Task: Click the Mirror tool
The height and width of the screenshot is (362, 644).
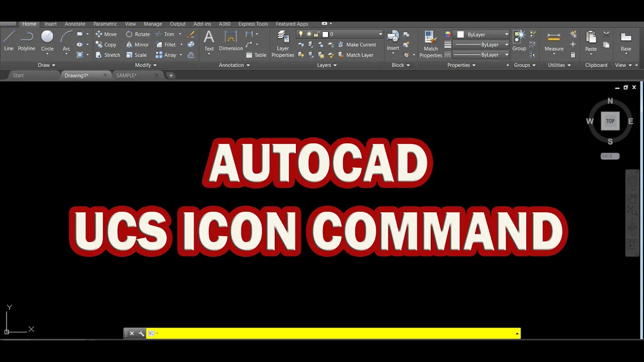Action: (137, 45)
